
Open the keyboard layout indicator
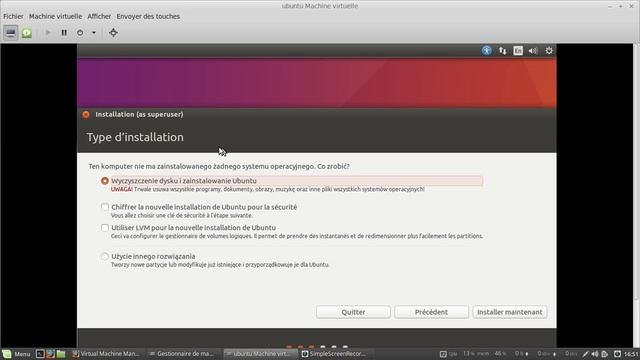(518, 51)
